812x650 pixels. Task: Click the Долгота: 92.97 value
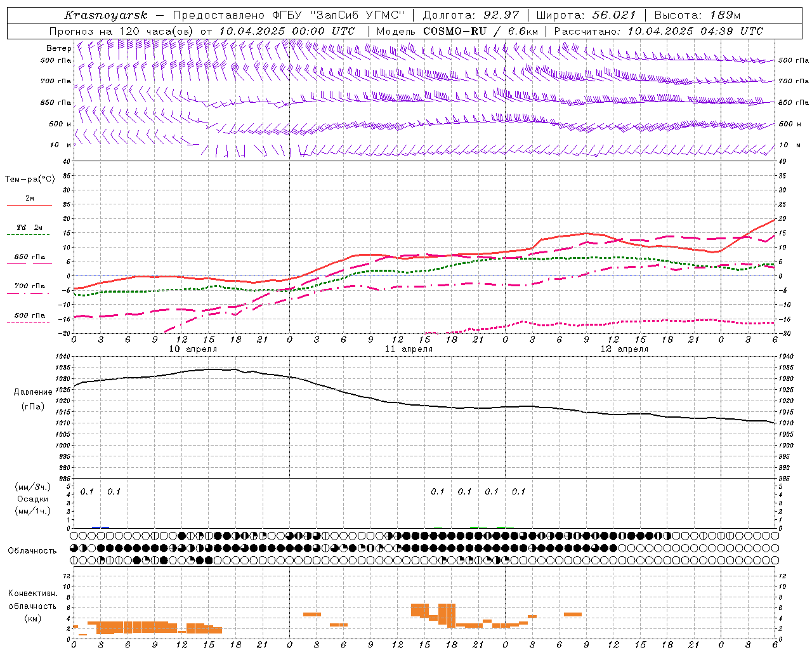pos(470,15)
